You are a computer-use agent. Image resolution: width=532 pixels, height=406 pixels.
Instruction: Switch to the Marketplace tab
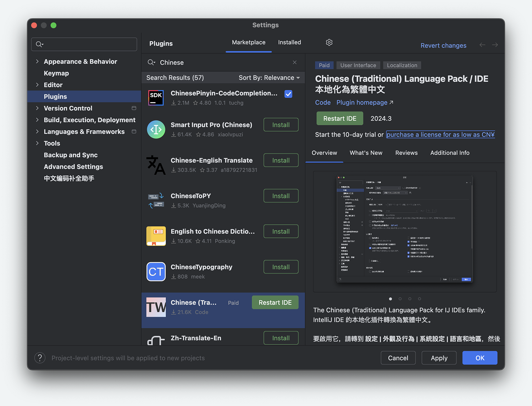[249, 43]
